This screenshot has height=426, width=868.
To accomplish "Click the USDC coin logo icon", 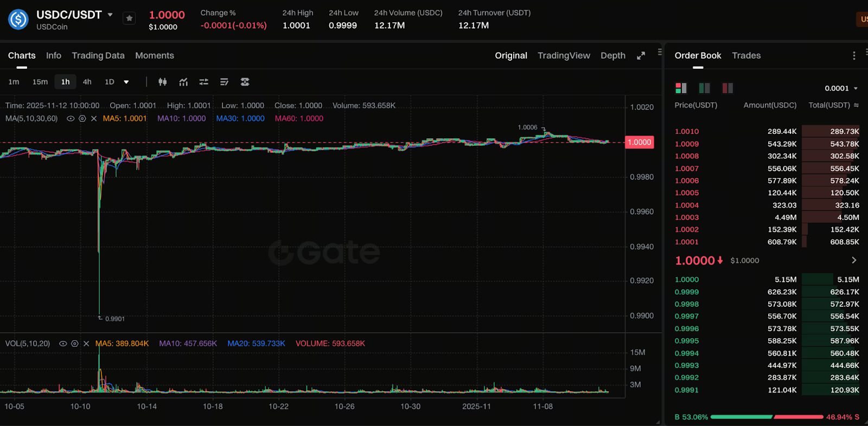I will pyautogui.click(x=18, y=20).
